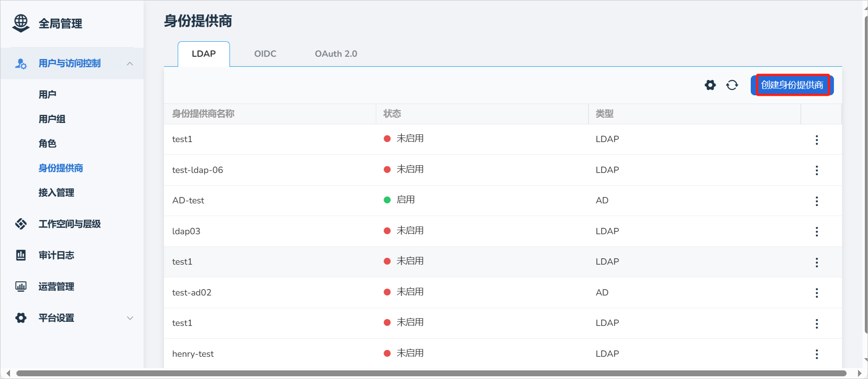Click the 全局管理 title text
The image size is (868, 379).
pyautogui.click(x=60, y=24)
